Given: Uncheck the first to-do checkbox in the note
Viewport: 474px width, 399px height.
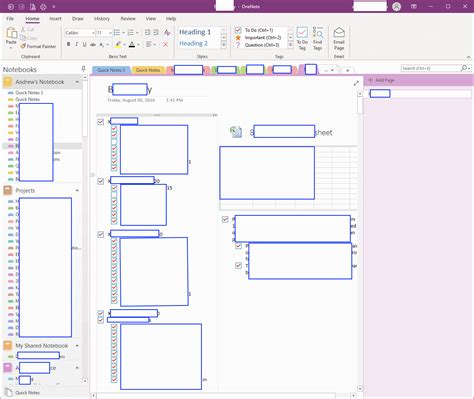Looking at the screenshot, I should pyautogui.click(x=101, y=122).
